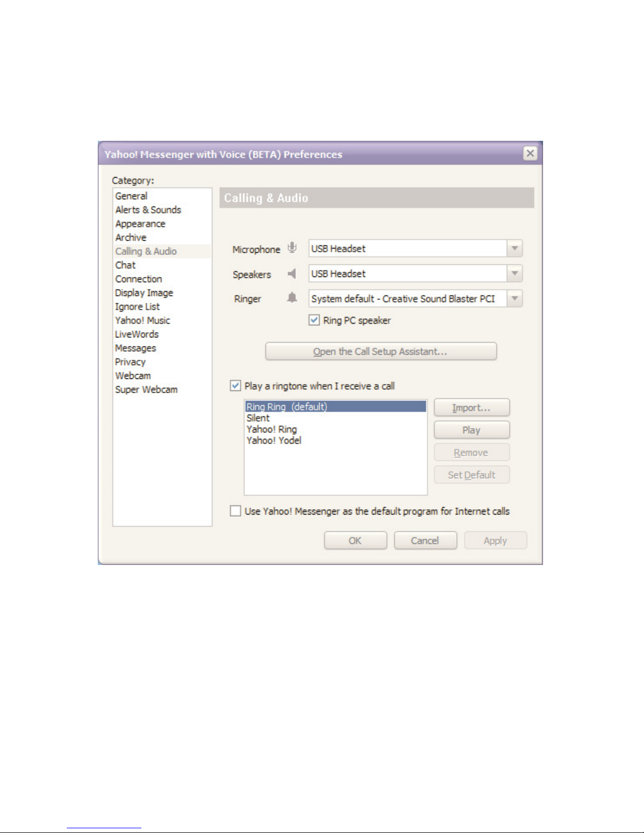Select the Archive category
Screen dimensions: 644x833
[162, 238]
